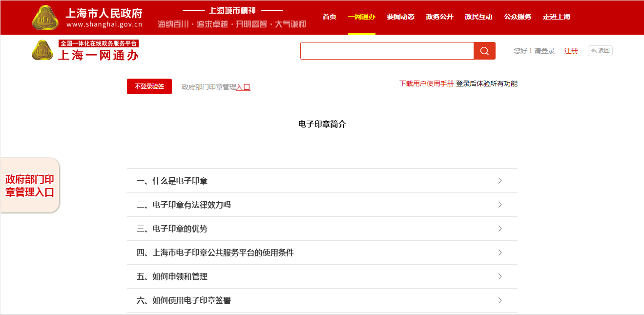Click the red search magnifier button
The width and height of the screenshot is (644, 315).
[x=484, y=51]
